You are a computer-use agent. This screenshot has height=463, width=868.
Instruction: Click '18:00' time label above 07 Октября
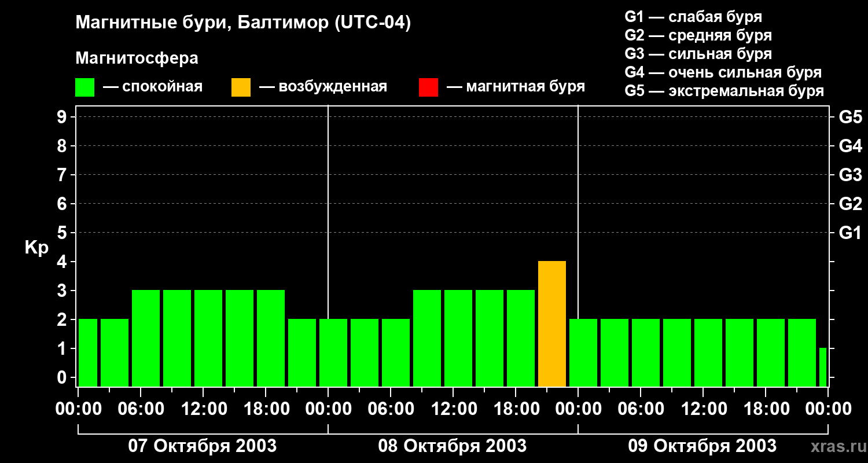tap(266, 409)
